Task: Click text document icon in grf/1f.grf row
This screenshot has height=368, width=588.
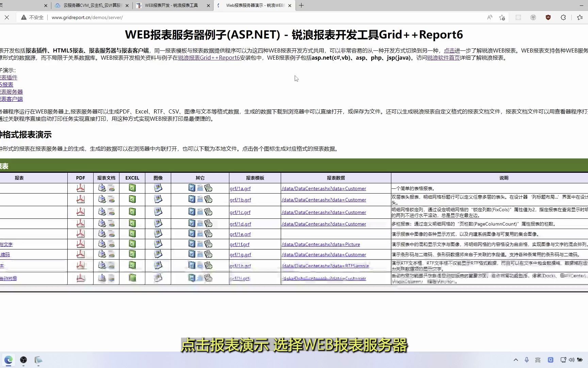Action: [208, 244]
